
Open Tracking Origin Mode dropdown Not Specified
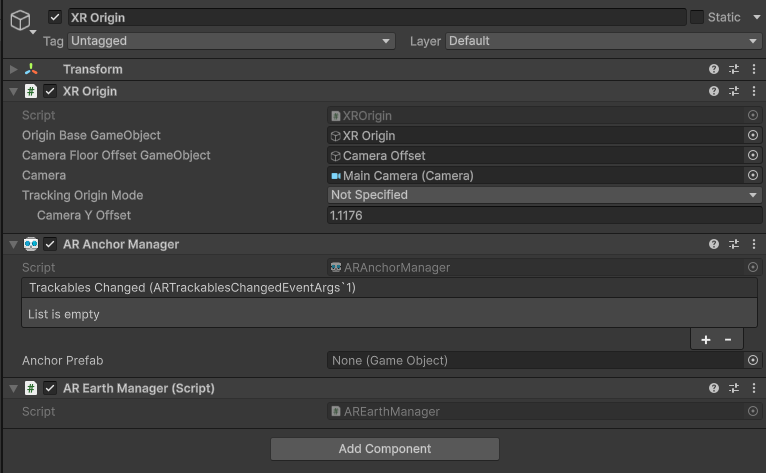pos(545,195)
